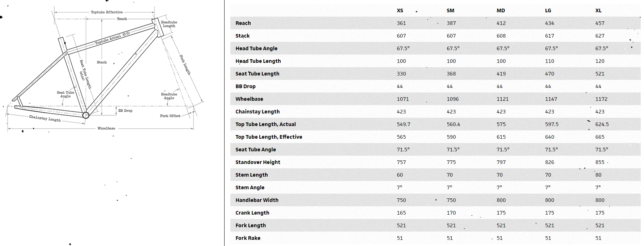
Task: Click the bottom bracket circle in diagram
Action: [86, 115]
